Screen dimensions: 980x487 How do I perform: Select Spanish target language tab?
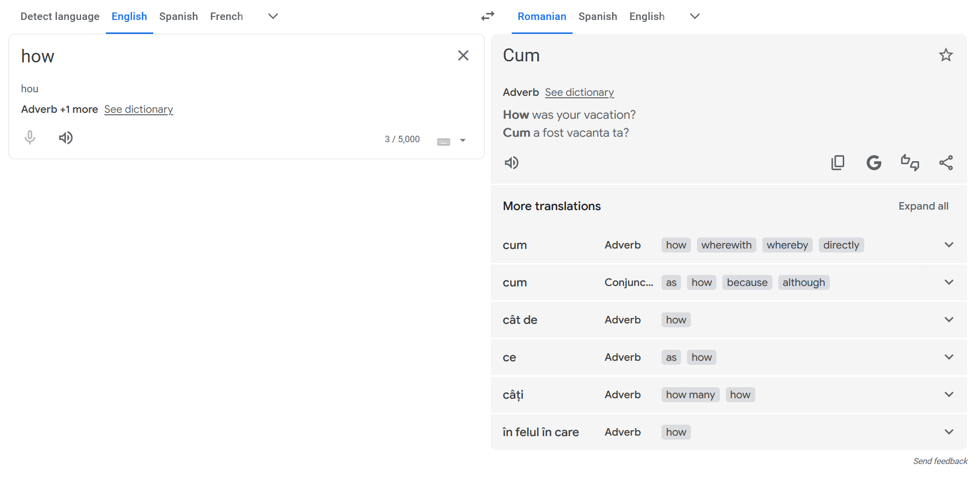[x=598, y=16]
